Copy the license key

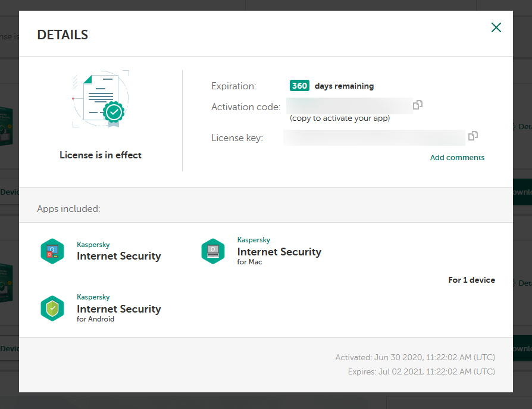[x=473, y=136]
